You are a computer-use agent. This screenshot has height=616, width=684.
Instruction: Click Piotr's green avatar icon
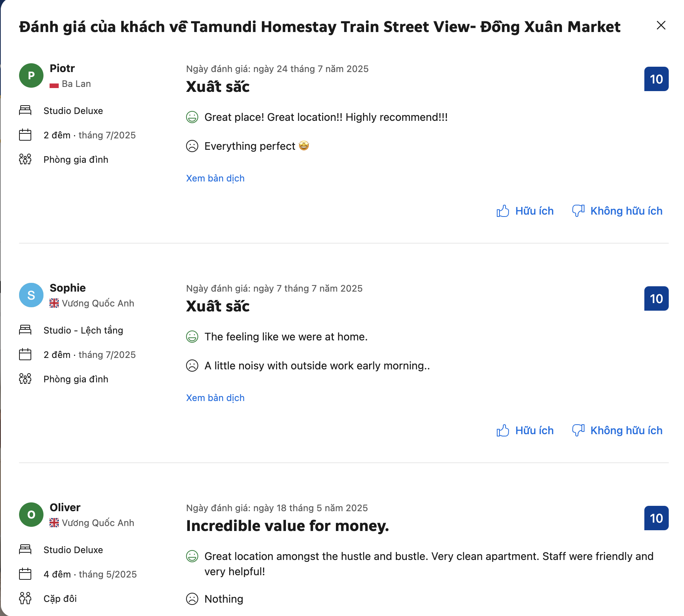coord(31,75)
